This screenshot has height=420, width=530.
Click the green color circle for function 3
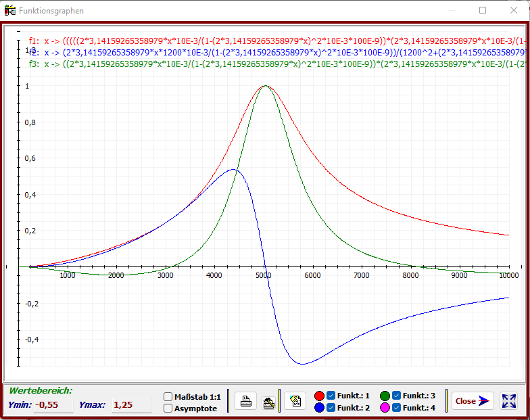385,396
